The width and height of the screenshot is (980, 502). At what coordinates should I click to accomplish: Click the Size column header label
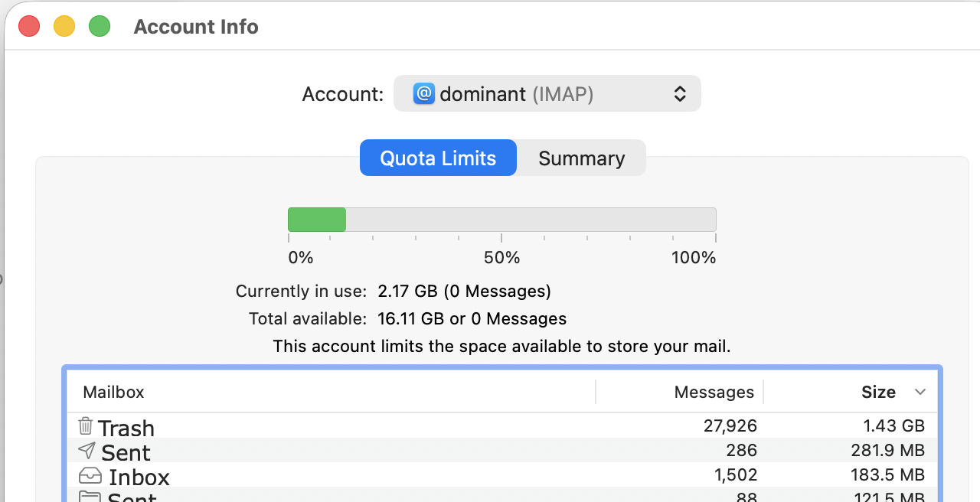[878, 393]
